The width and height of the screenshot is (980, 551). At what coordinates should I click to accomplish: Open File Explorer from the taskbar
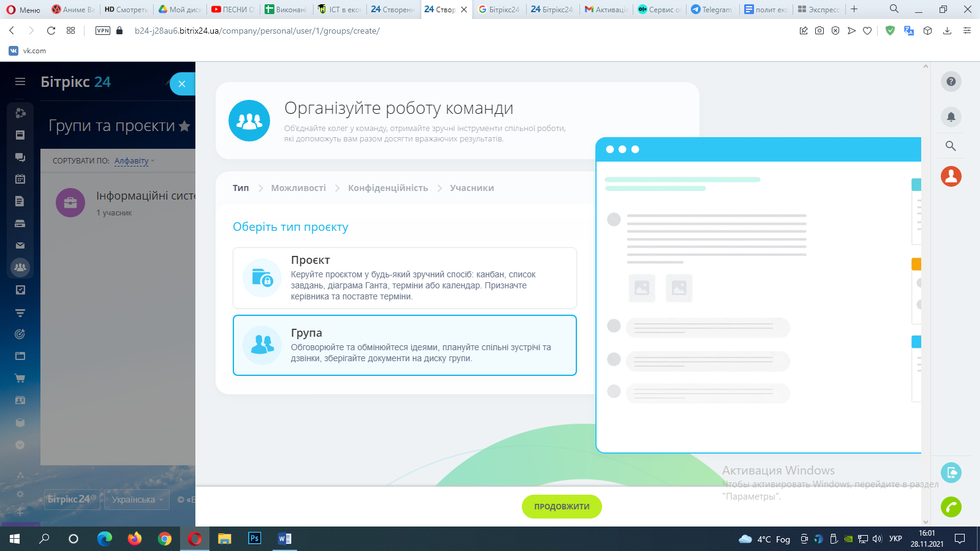pyautogui.click(x=225, y=539)
